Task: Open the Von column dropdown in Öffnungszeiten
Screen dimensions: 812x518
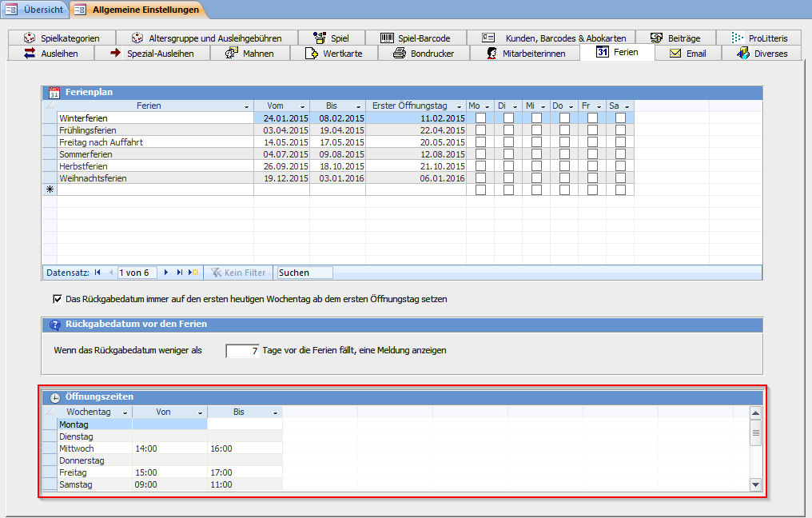Action: (x=200, y=412)
